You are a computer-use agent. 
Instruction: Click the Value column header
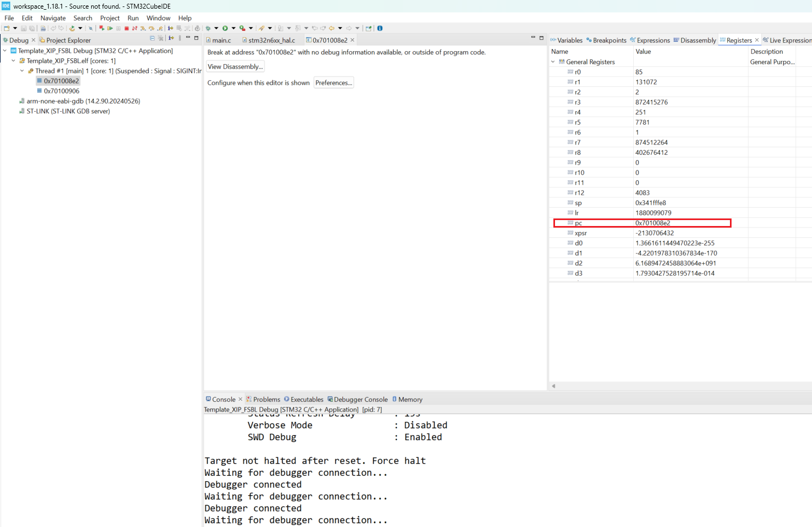tap(691, 52)
